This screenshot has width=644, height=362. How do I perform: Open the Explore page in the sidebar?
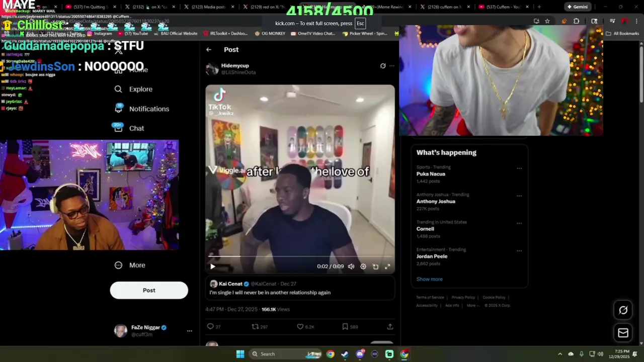click(134, 89)
